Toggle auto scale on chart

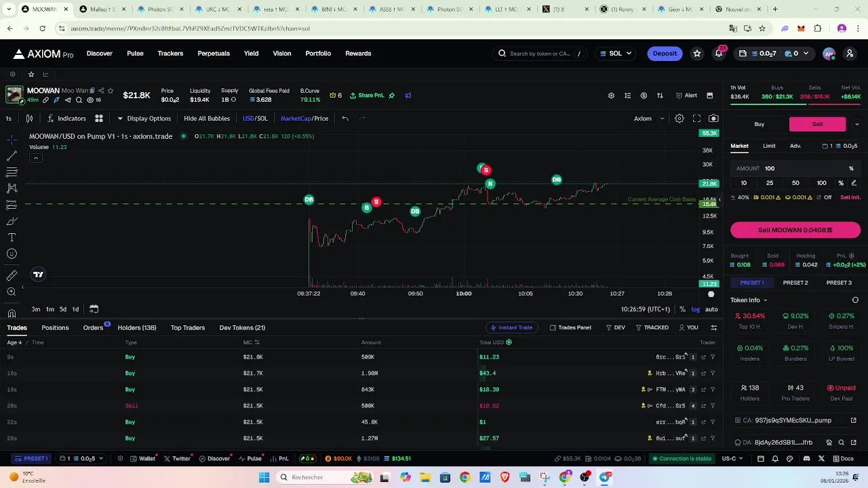711,309
